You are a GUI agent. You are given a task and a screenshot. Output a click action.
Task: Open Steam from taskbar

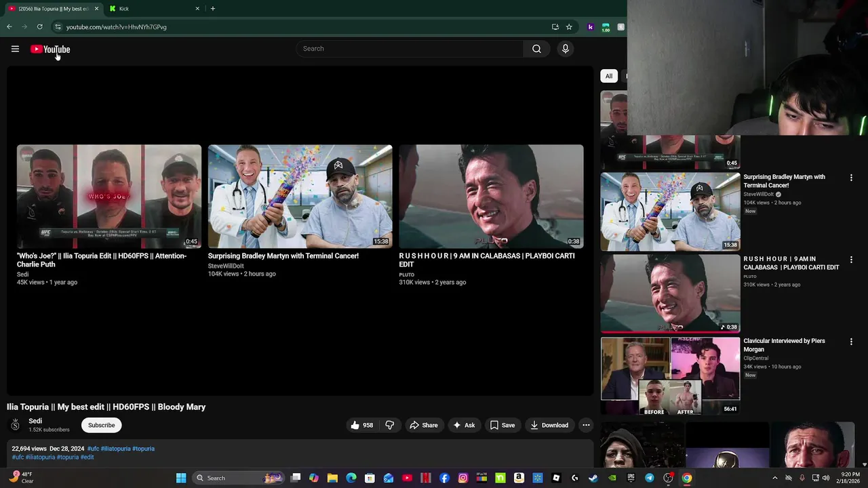pyautogui.click(x=593, y=478)
